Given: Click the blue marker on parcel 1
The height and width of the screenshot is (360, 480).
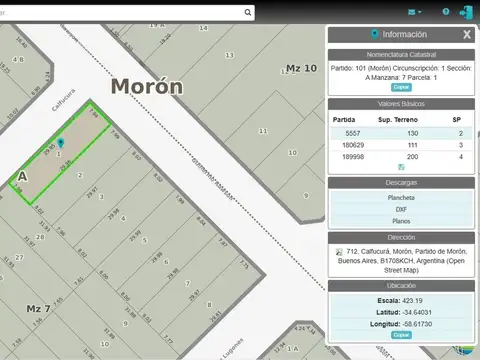Looking at the screenshot, I should pyautogui.click(x=60, y=143).
